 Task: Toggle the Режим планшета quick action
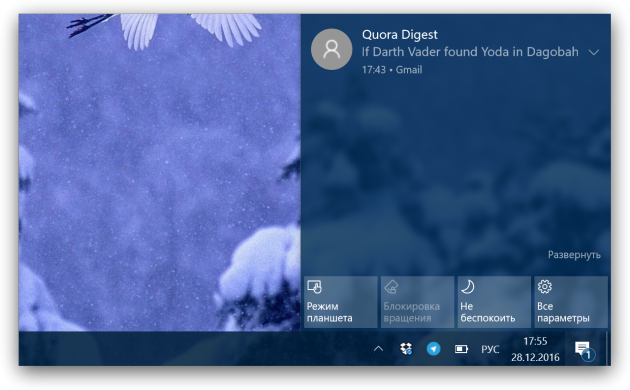click(x=340, y=302)
